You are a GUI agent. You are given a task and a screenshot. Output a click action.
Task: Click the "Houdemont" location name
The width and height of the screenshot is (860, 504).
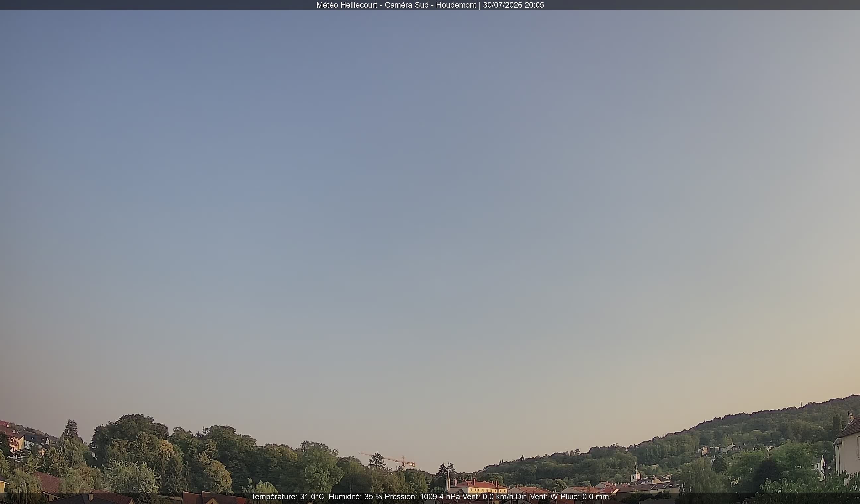tap(456, 5)
